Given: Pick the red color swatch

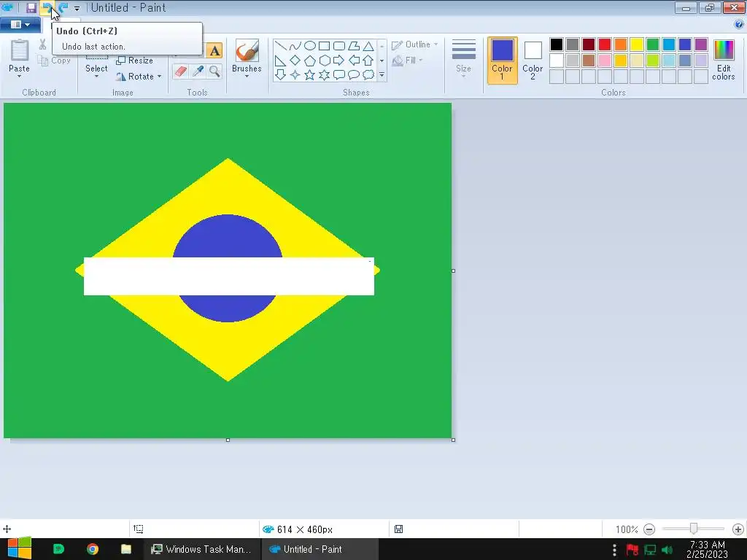Looking at the screenshot, I should pyautogui.click(x=605, y=44).
